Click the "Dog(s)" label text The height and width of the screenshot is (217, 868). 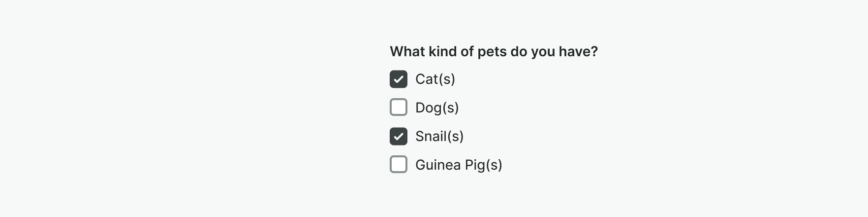coord(437,108)
